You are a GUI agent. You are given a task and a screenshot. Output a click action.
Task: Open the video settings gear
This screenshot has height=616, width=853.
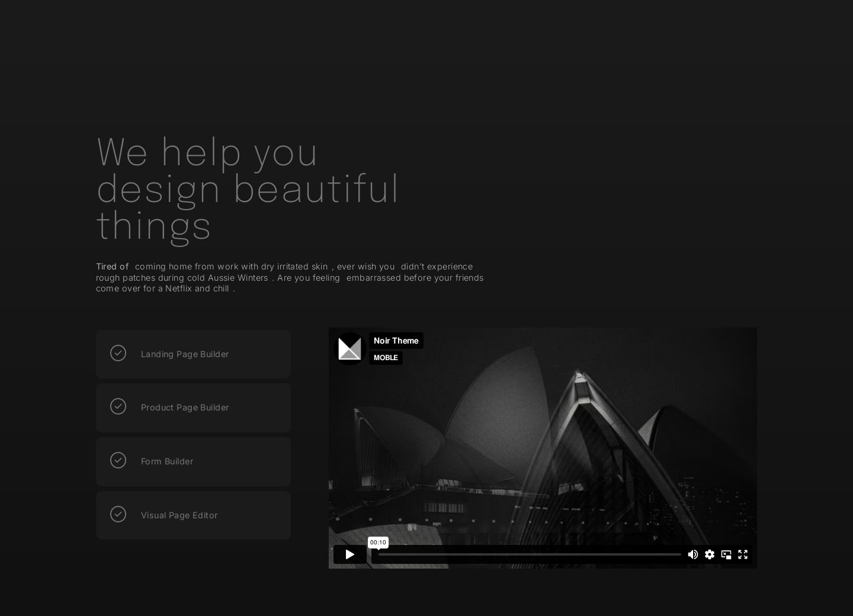coord(710,554)
